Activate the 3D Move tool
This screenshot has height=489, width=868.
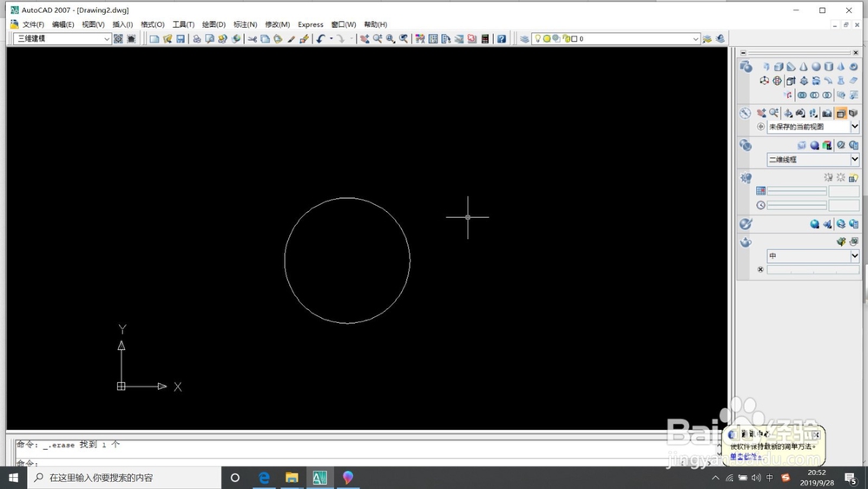click(x=765, y=80)
